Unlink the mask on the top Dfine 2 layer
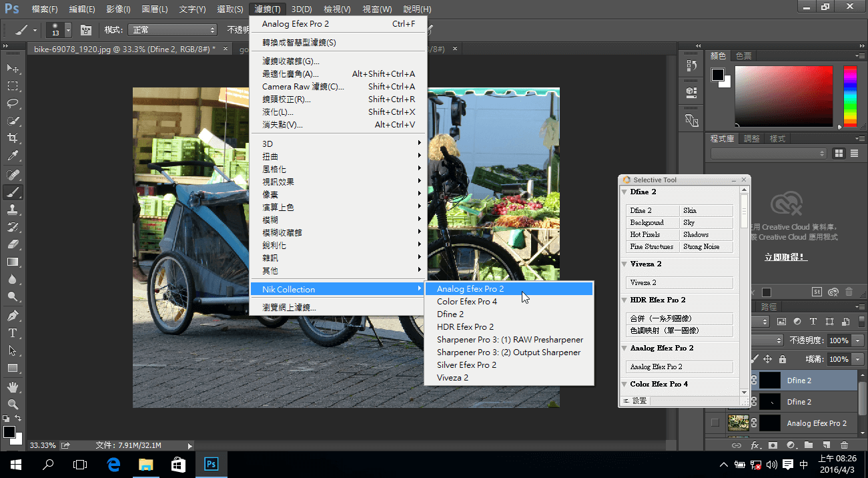This screenshot has height=478, width=868. click(754, 381)
